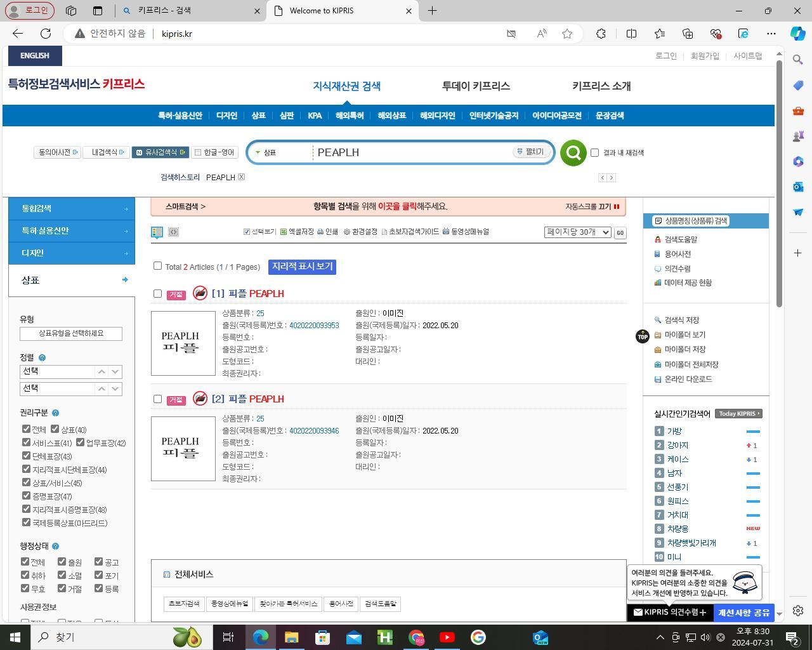Open 디자인 menu in blue bar
812x650 pixels.
[x=226, y=116]
